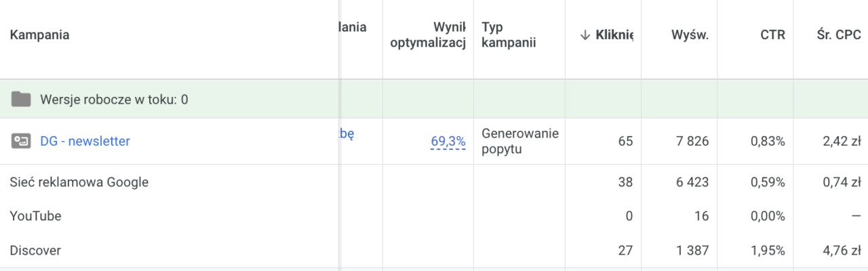Select the YouTube segment row
868x271 pixels.
(x=434, y=216)
